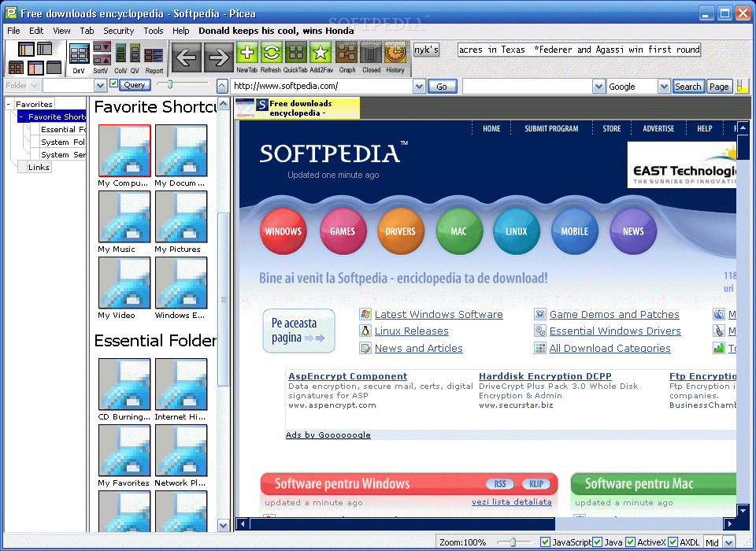Select Essential Fo... tree item

pyautogui.click(x=63, y=129)
